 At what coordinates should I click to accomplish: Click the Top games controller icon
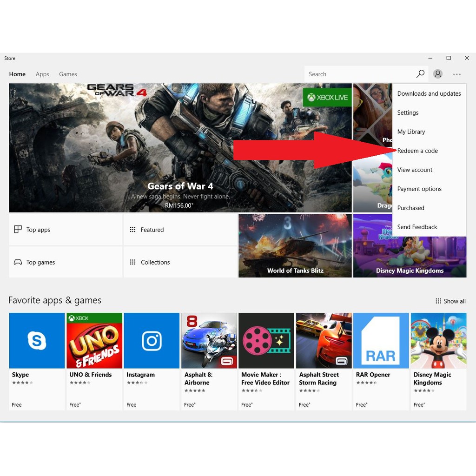pyautogui.click(x=18, y=262)
